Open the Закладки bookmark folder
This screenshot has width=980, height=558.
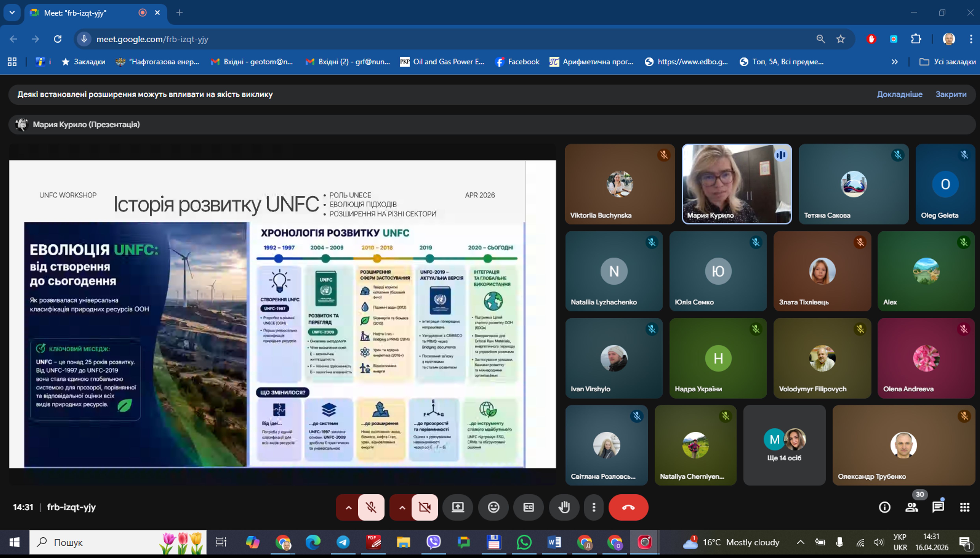point(84,62)
